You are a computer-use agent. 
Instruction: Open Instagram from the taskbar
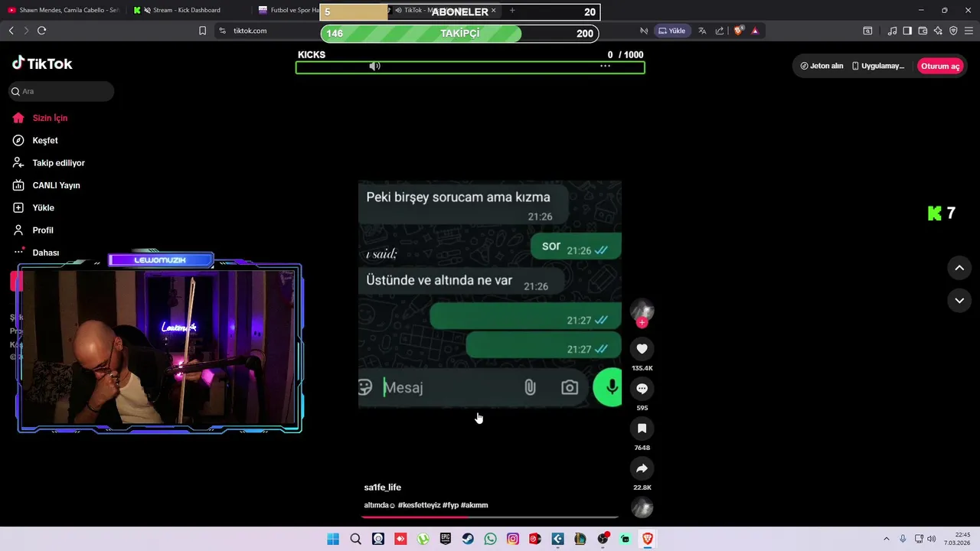pos(513,539)
